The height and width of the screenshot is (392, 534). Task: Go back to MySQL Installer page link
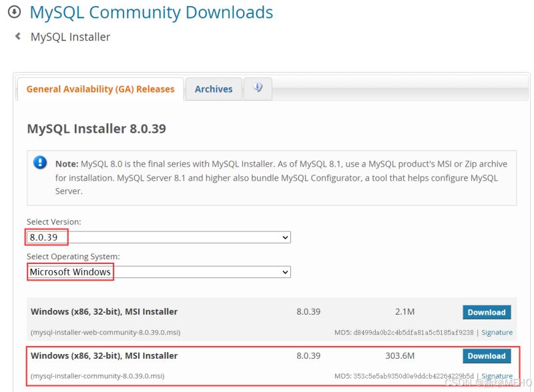tap(71, 37)
